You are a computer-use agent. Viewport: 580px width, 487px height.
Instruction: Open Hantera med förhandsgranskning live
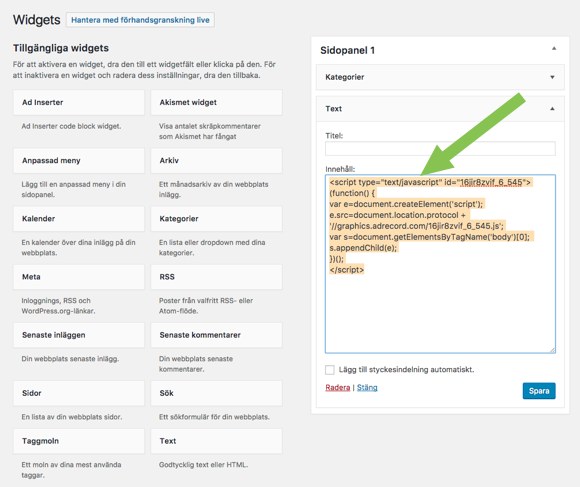tap(140, 20)
